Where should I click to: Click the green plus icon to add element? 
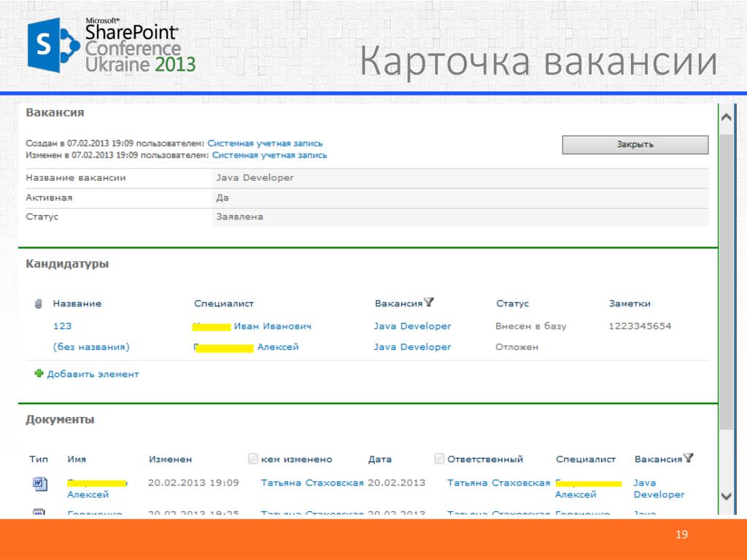pos(39,373)
